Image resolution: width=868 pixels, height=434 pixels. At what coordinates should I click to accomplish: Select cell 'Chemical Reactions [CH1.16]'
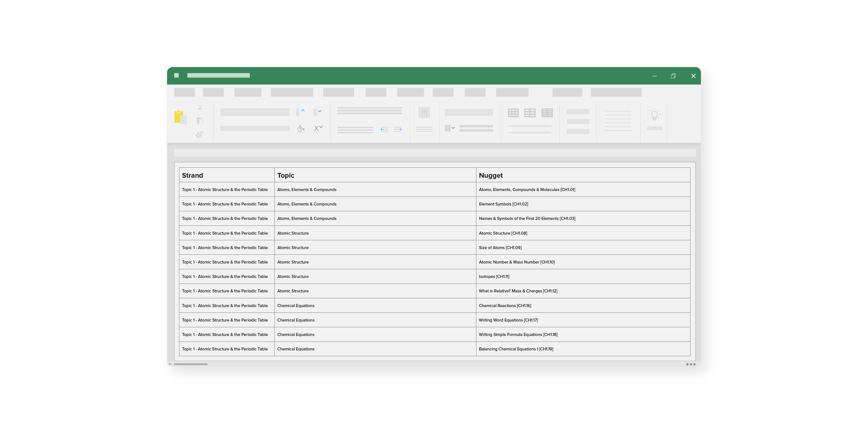click(583, 306)
